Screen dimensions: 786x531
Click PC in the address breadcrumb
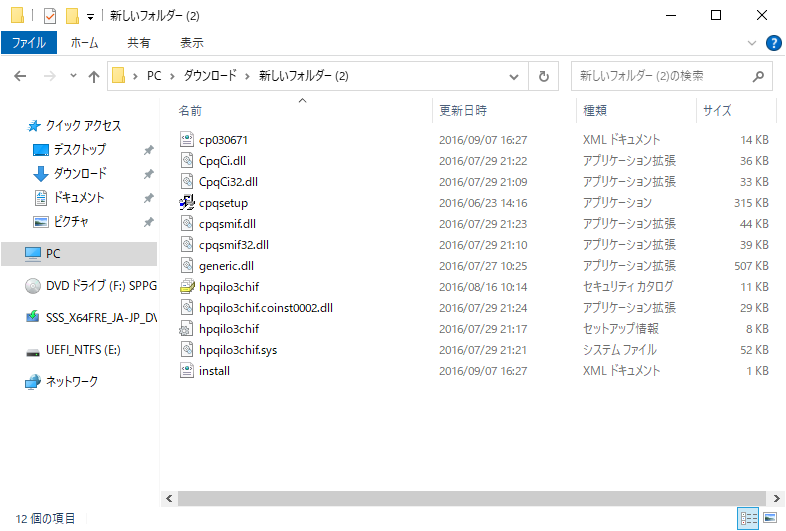(154, 76)
